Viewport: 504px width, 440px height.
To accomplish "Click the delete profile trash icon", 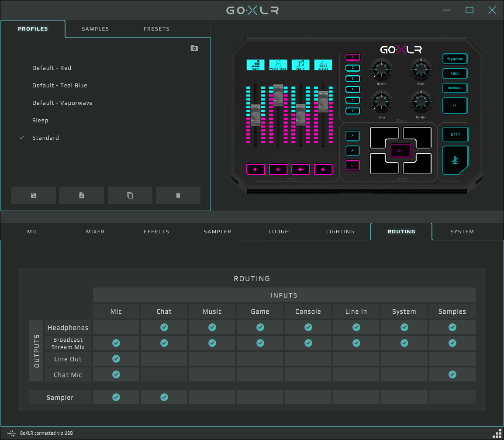I will tap(178, 195).
